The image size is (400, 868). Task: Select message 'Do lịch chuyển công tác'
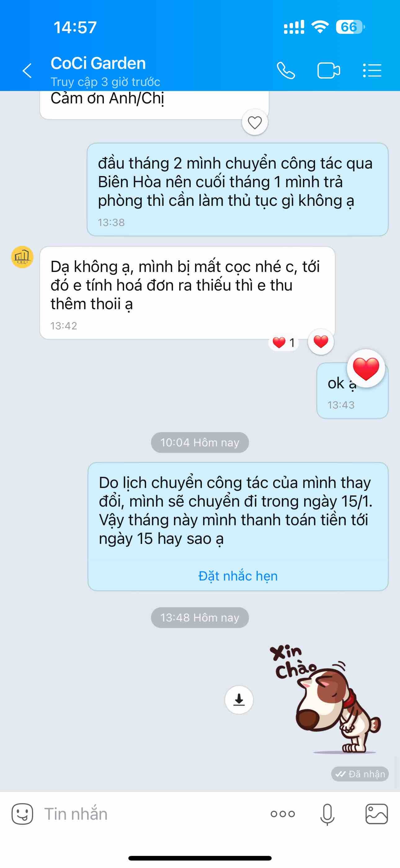(x=238, y=526)
